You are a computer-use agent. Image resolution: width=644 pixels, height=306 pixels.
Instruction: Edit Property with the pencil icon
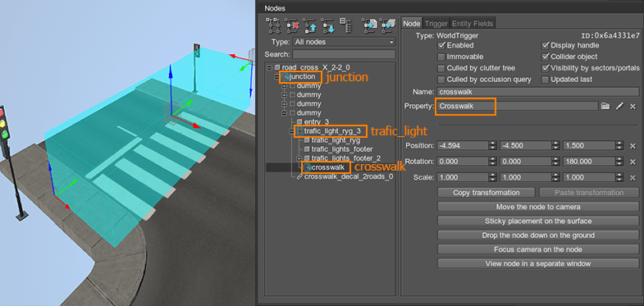(x=619, y=106)
